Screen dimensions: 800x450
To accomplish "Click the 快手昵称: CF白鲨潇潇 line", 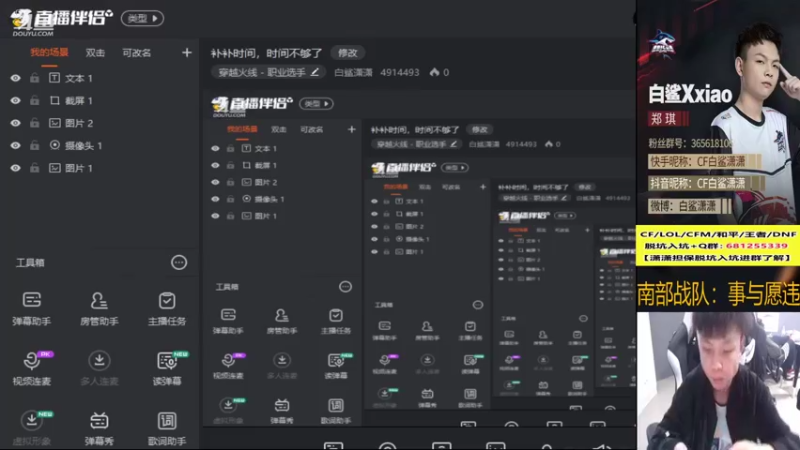I will [705, 162].
